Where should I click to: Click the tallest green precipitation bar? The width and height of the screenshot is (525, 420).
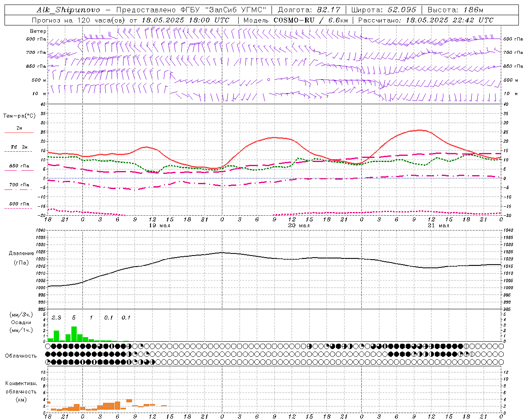coord(74,334)
